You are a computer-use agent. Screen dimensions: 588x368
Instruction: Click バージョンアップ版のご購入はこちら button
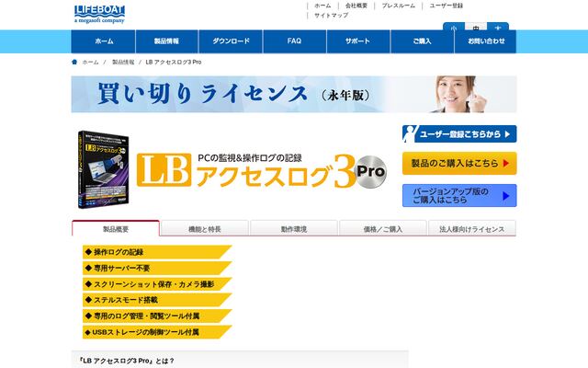459,196
